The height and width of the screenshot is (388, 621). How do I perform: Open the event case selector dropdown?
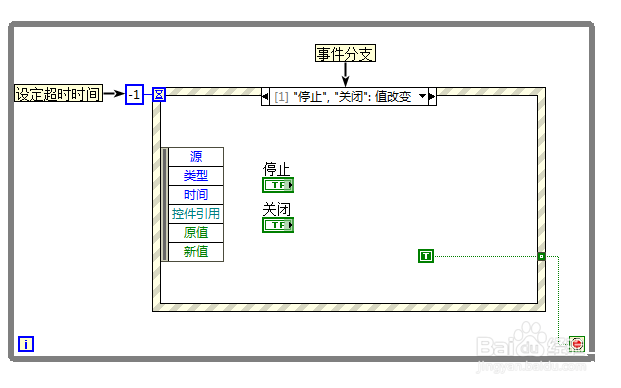coord(423,96)
